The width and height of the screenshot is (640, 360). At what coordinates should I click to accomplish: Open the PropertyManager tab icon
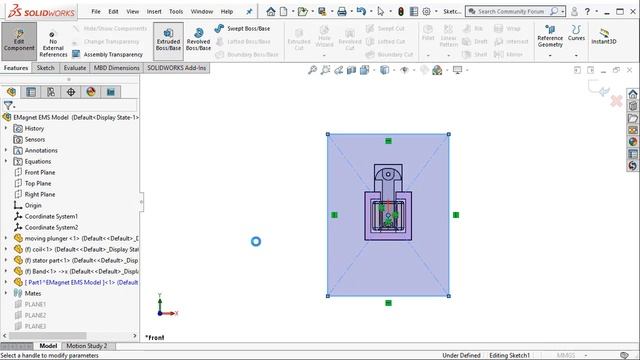pyautogui.click(x=31, y=92)
